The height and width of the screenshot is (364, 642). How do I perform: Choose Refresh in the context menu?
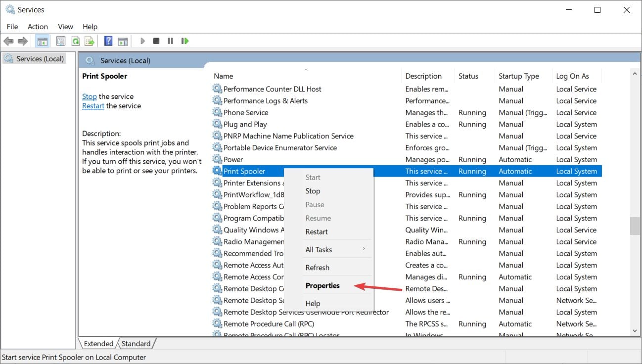pyautogui.click(x=329, y=268)
